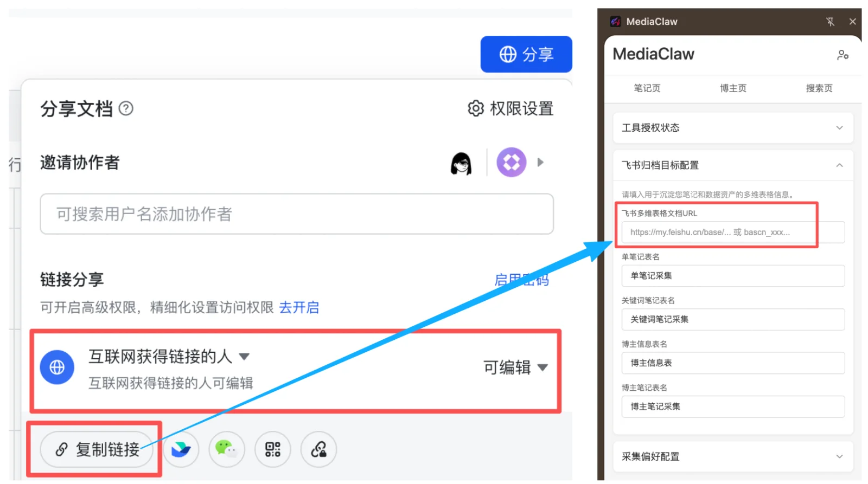Click the blue 分享 share button
Viewport: 868px width, 484px height.
tap(526, 54)
